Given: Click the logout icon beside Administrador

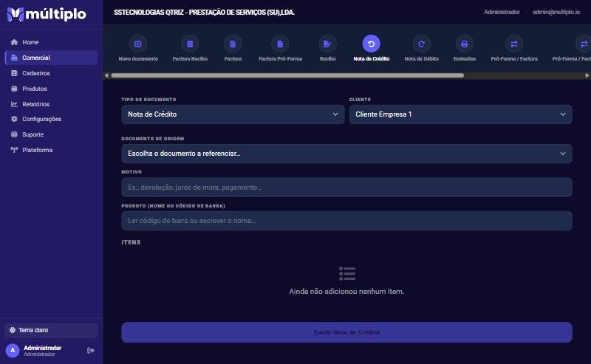Looking at the screenshot, I should 90,351.
